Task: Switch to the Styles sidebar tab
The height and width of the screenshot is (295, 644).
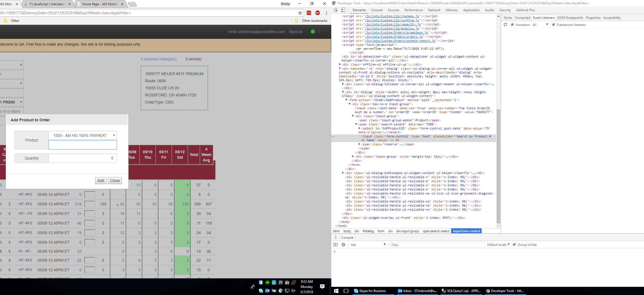Action: [508, 18]
